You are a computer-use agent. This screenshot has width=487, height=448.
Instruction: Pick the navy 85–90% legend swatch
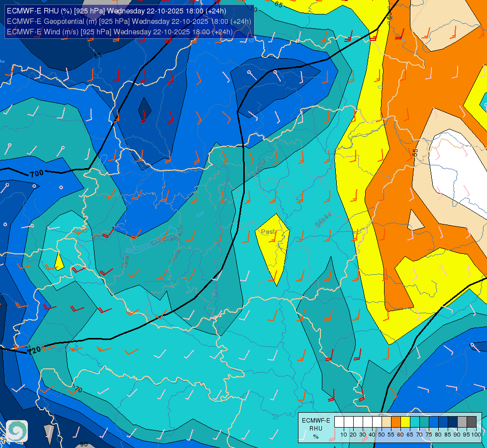point(453,422)
